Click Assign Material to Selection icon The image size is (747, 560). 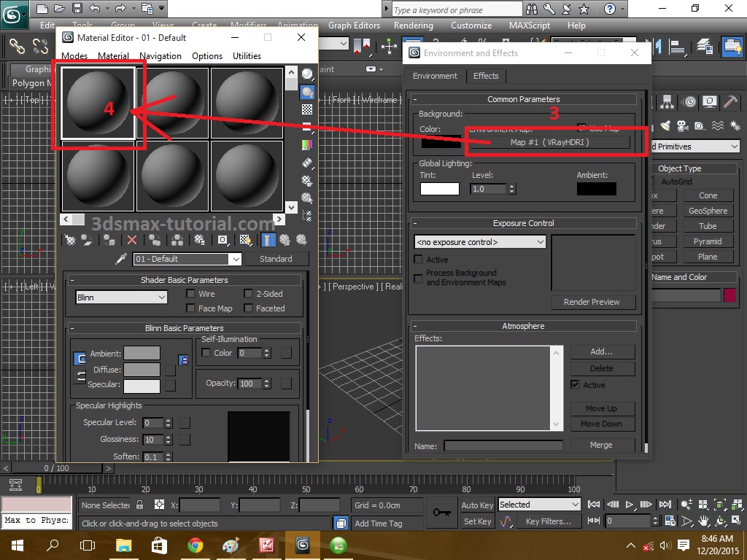point(109,240)
